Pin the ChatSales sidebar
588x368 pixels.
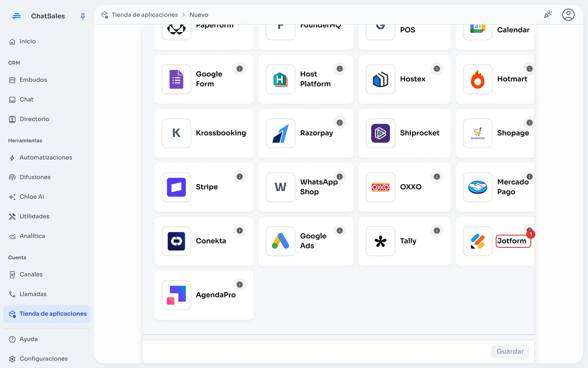pyautogui.click(x=83, y=16)
